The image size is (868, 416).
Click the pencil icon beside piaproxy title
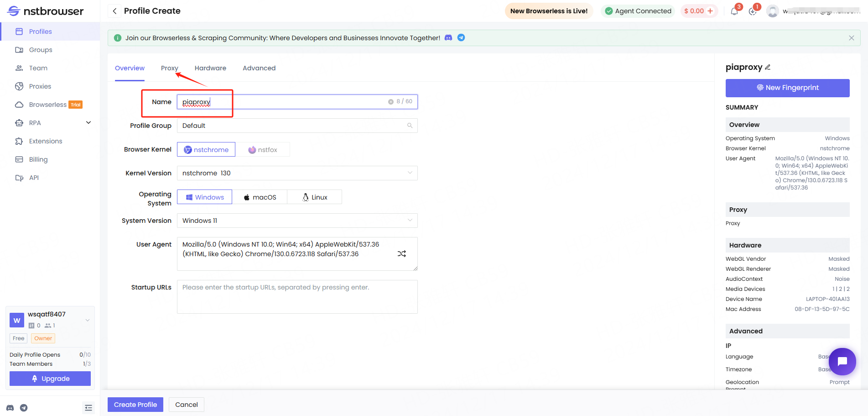tap(768, 67)
